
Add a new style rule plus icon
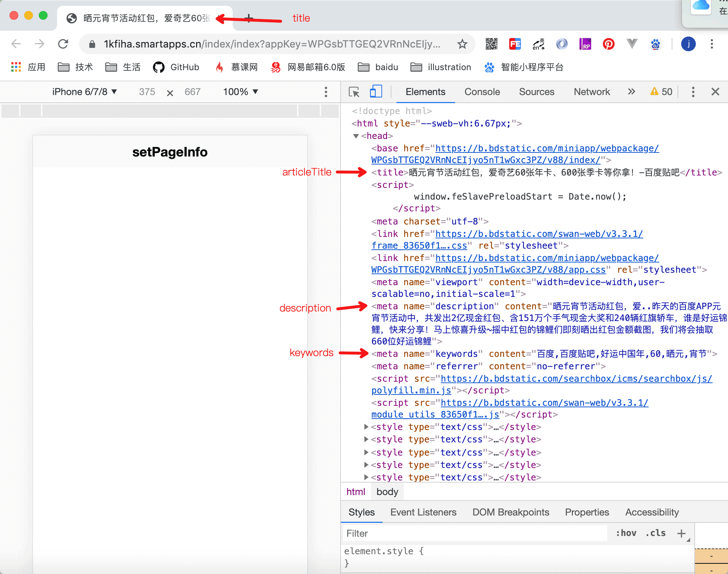coord(681,533)
